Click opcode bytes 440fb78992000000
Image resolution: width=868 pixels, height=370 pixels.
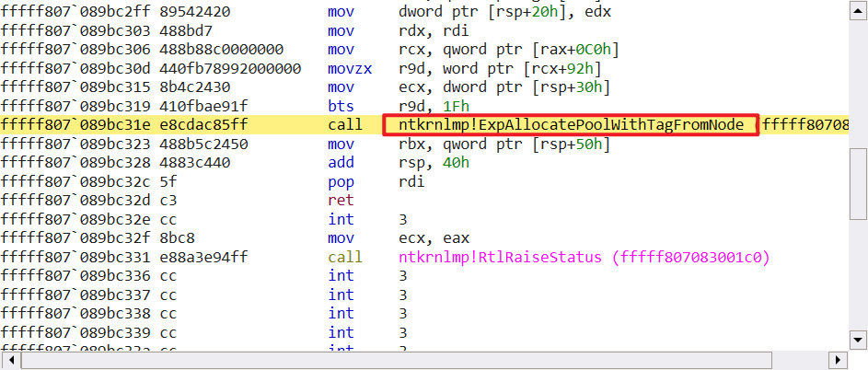pos(230,68)
